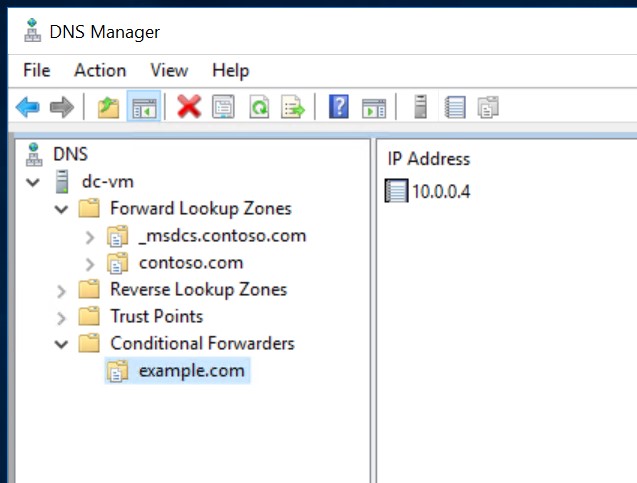Collapse the dc-vm server node

click(33, 182)
